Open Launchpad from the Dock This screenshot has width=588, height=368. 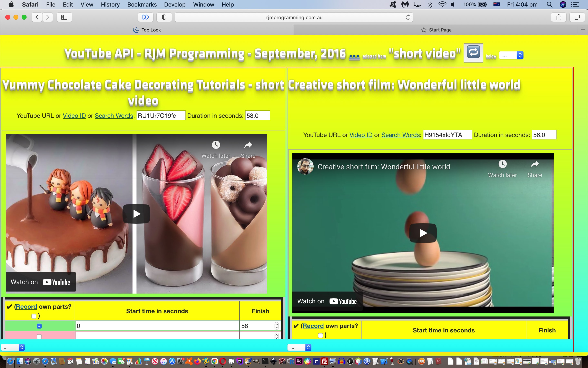click(37, 361)
